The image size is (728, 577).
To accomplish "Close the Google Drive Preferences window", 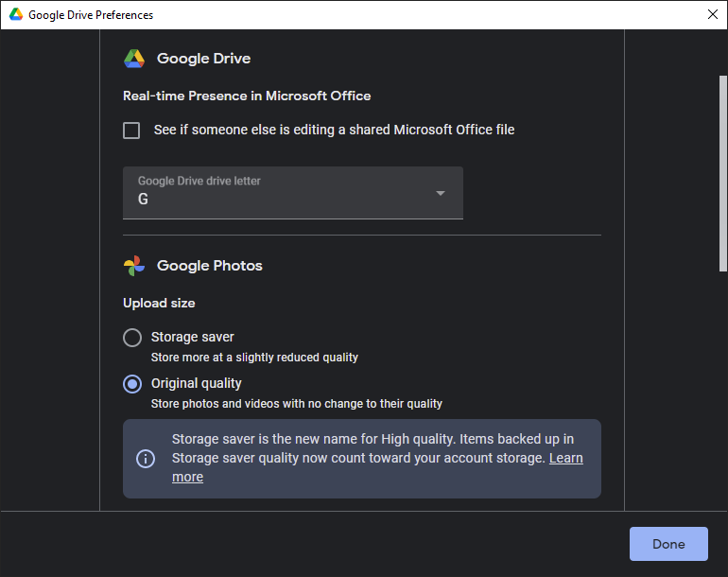I will tap(713, 14).
